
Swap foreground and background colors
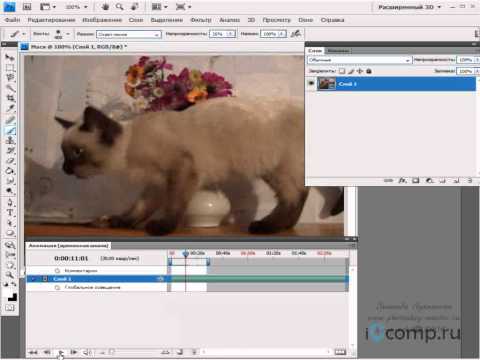tap(14, 284)
